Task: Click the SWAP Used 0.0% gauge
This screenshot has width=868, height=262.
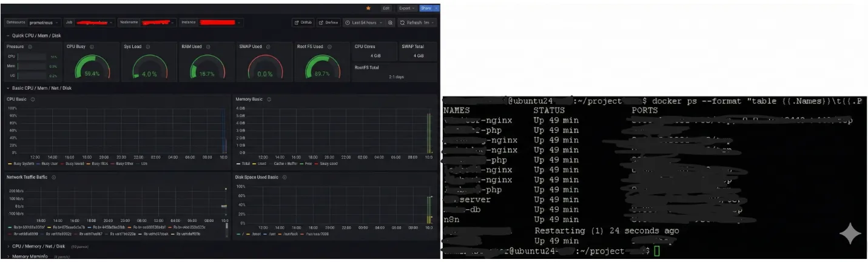Action: pos(264,67)
